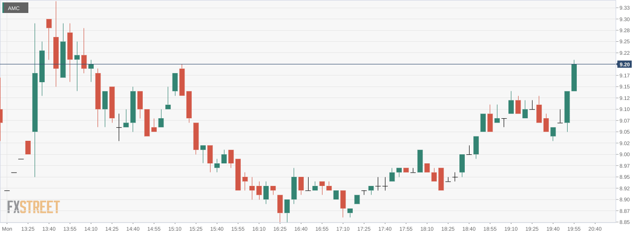Click the FXStreet watermark logo

coord(33,207)
